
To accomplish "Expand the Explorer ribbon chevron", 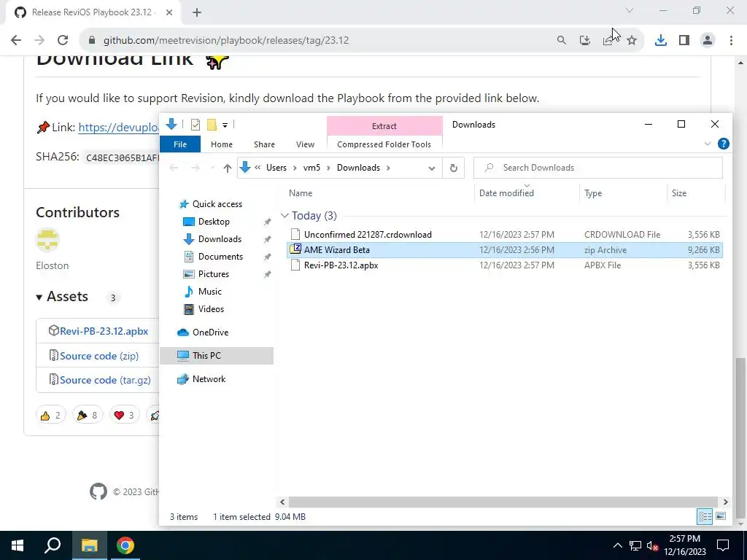I will click(x=708, y=144).
